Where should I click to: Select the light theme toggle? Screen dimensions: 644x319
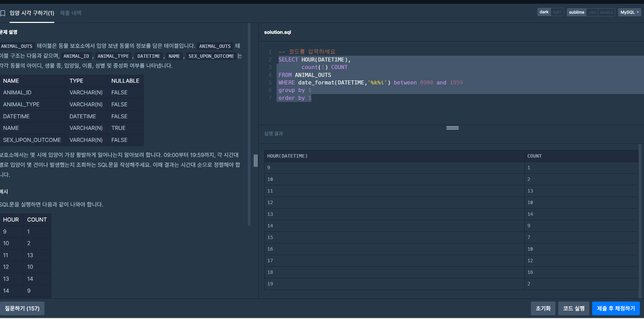point(557,12)
